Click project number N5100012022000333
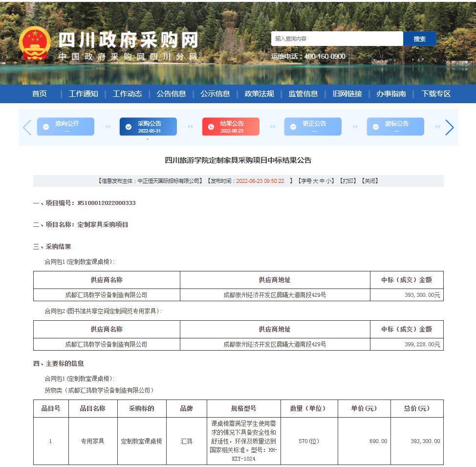 (107, 203)
